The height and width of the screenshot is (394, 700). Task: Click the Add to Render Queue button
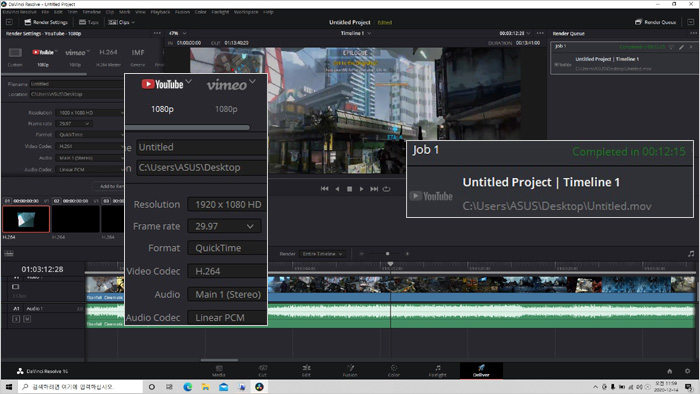pyautogui.click(x=108, y=186)
